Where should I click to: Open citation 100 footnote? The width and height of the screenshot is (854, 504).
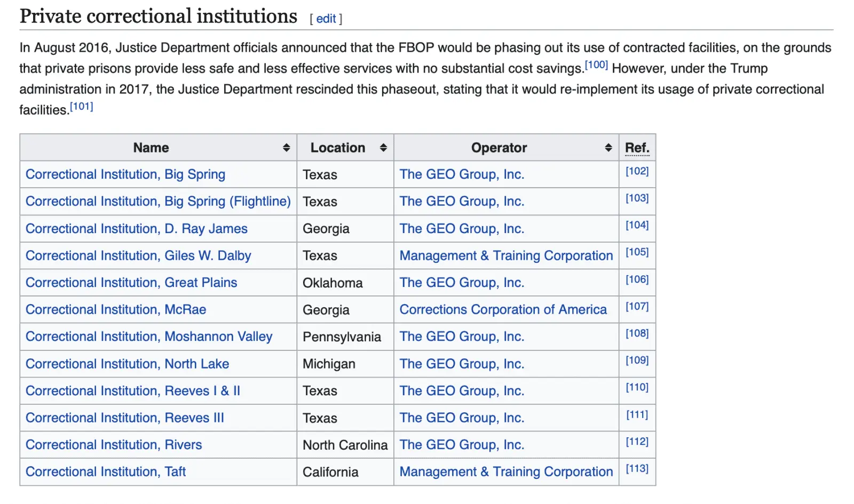[x=596, y=65]
